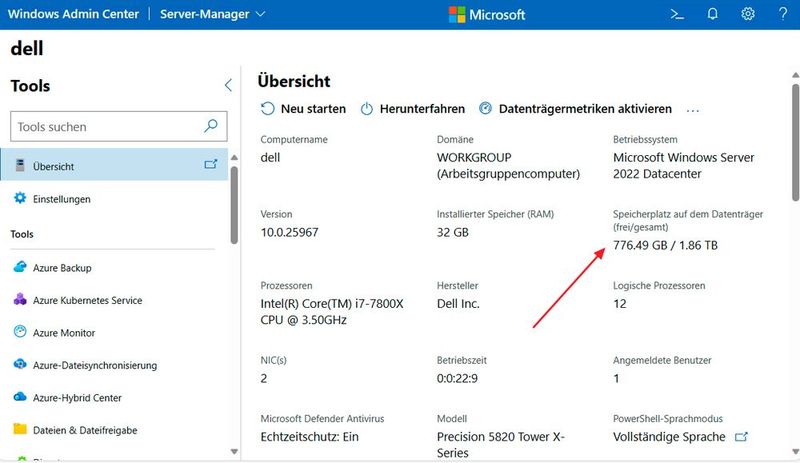Click the Azure Backup cloud icon
Viewport: 800px width, 463px height.
point(20,266)
